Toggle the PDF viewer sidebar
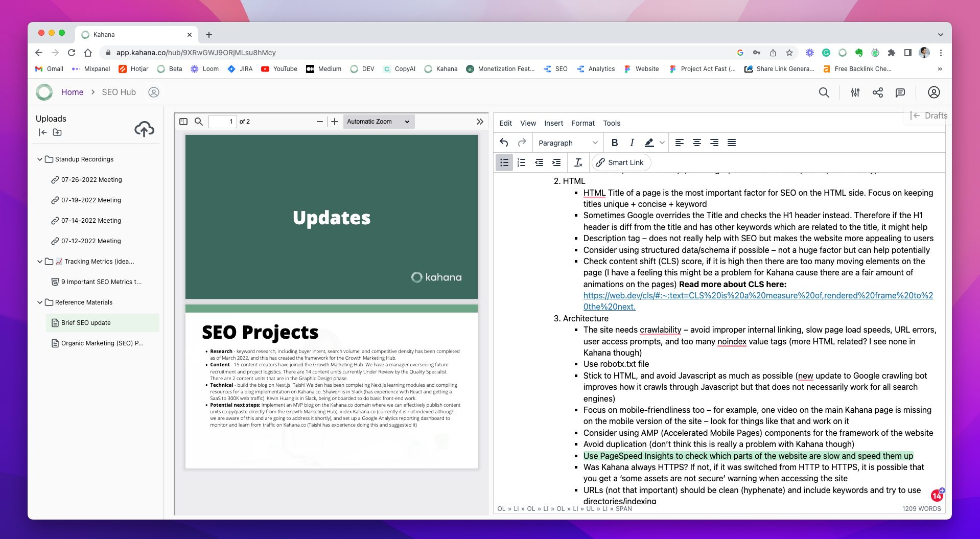980x539 pixels. pyautogui.click(x=183, y=122)
